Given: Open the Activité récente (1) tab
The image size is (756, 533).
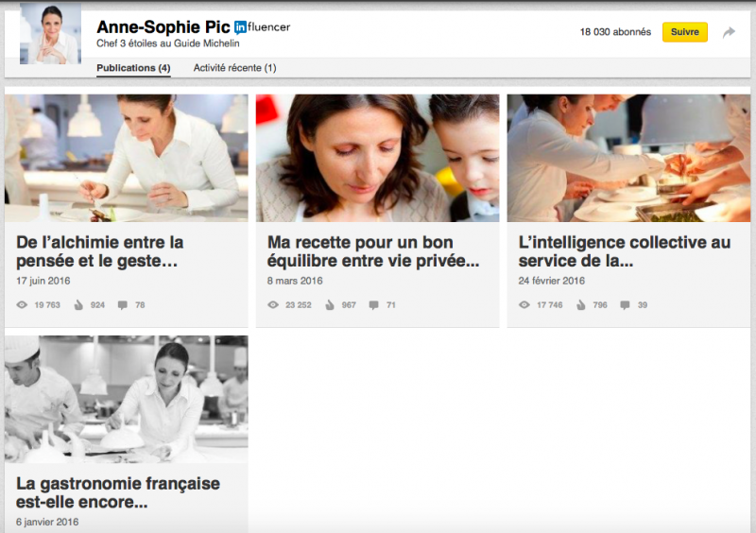Looking at the screenshot, I should pyautogui.click(x=234, y=68).
